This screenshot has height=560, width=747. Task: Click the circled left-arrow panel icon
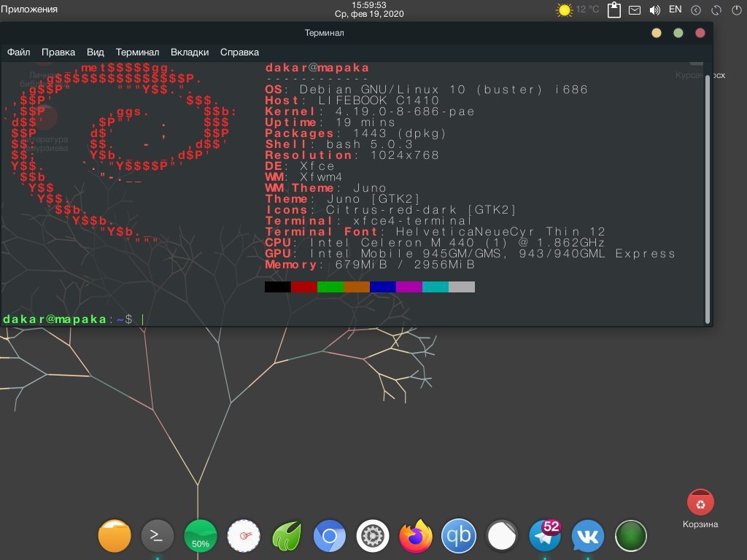tap(696, 10)
